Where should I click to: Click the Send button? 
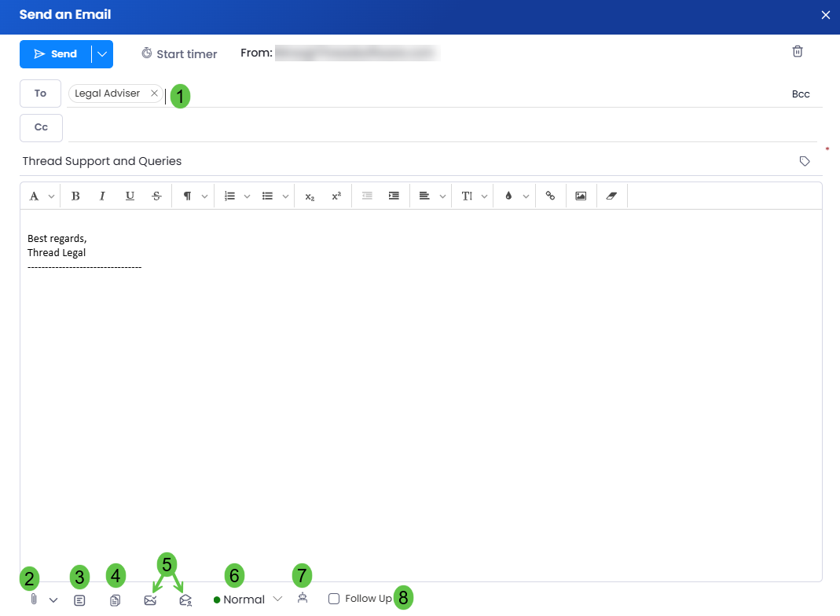point(56,54)
